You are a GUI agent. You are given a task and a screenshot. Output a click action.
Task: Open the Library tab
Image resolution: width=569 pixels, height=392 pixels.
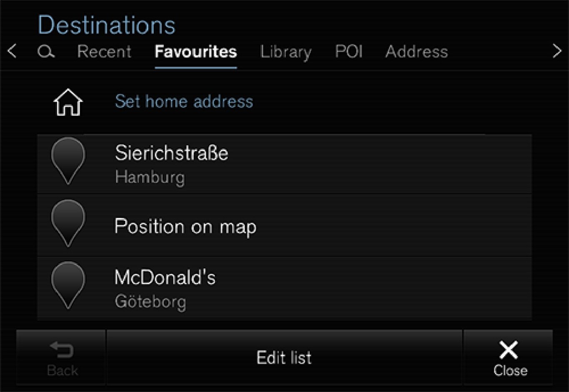pyautogui.click(x=286, y=52)
